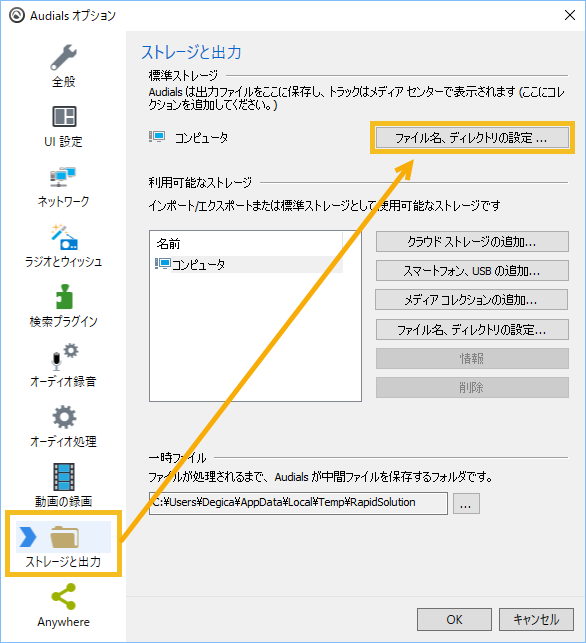Screen dimensions: 586x643
Task: Browse temp folder with the ... button
Action: click(x=466, y=503)
